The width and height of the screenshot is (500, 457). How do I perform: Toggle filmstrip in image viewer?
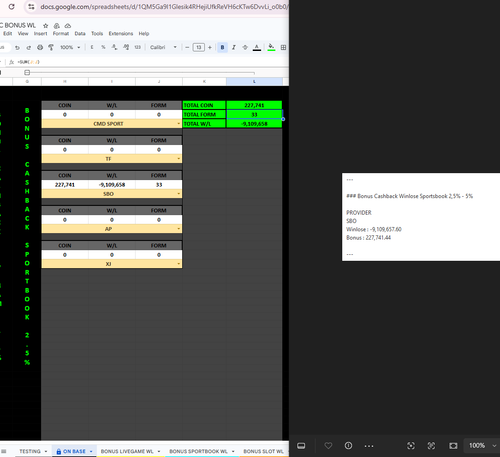(x=301, y=446)
